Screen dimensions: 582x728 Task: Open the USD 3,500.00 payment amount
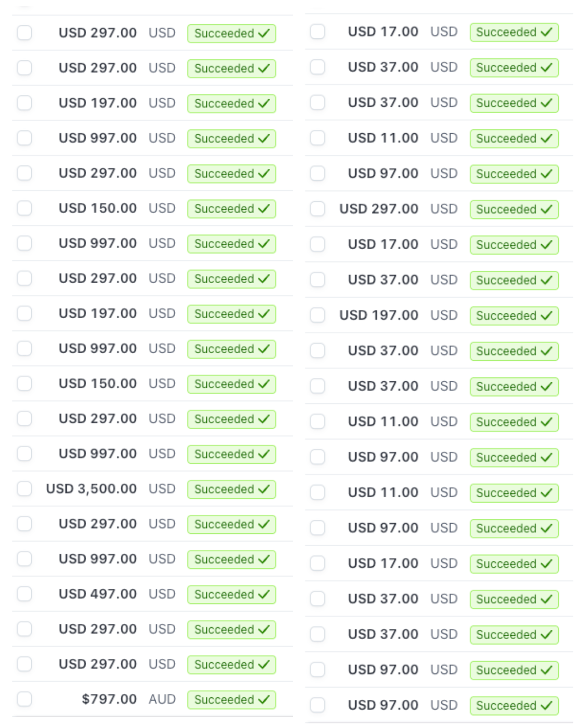(91, 489)
